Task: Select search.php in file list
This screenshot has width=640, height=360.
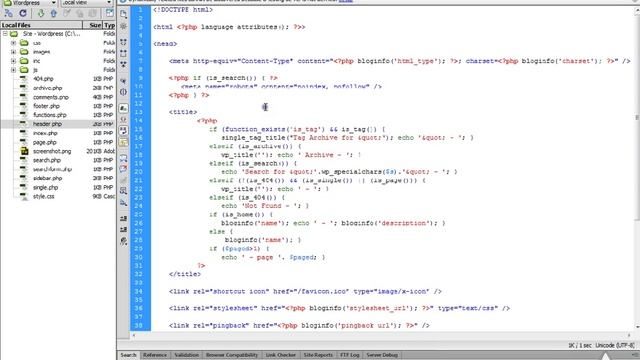Action: (x=47, y=160)
